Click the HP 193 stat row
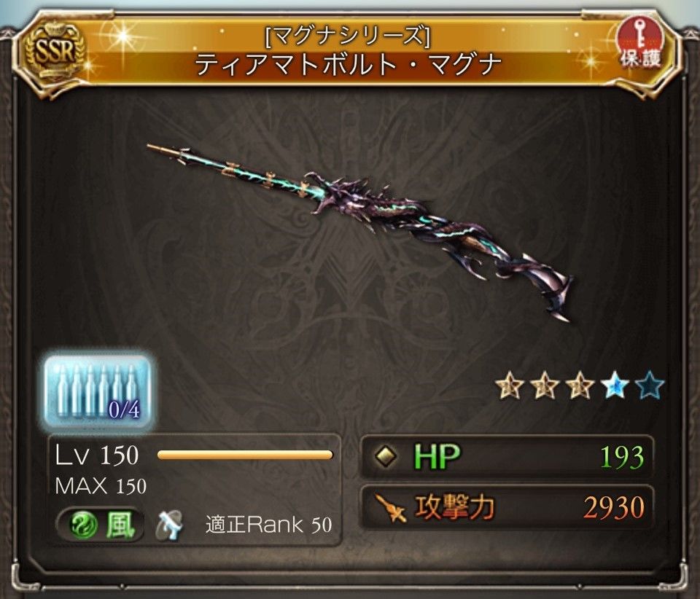 507,457
